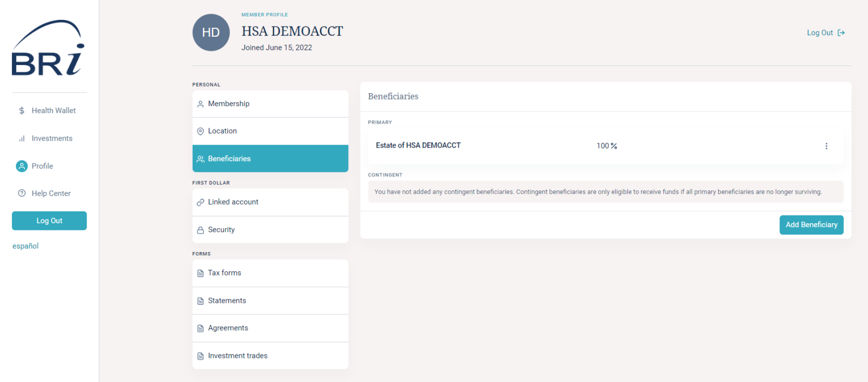Open Help Center via the question mark icon
The image size is (868, 382).
[21, 193]
